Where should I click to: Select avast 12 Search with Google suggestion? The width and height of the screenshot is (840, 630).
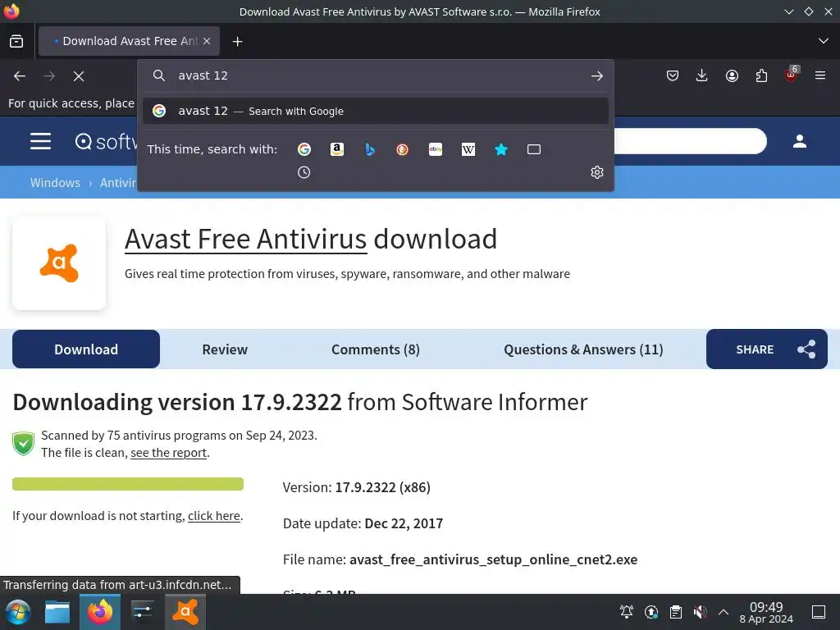(x=376, y=111)
